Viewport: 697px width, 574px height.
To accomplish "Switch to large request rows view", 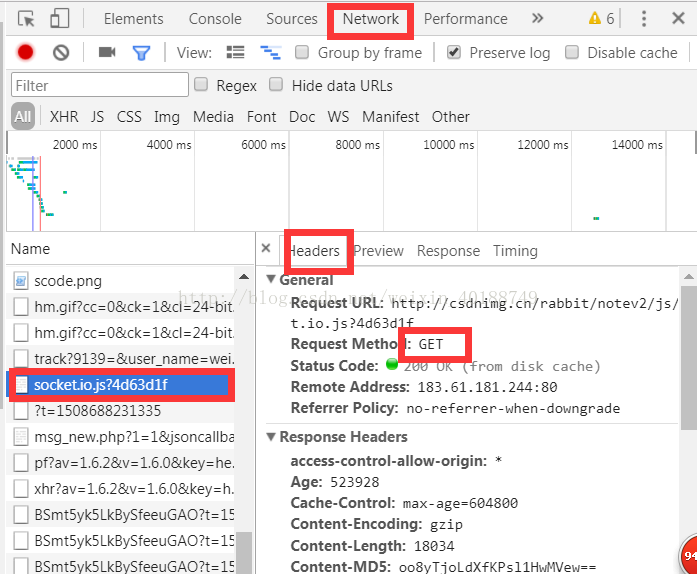I will click(236, 52).
